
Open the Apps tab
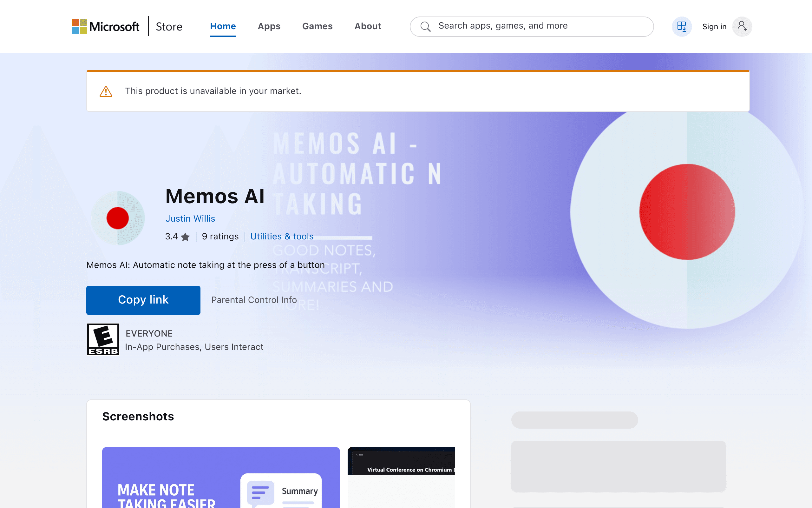point(269,26)
